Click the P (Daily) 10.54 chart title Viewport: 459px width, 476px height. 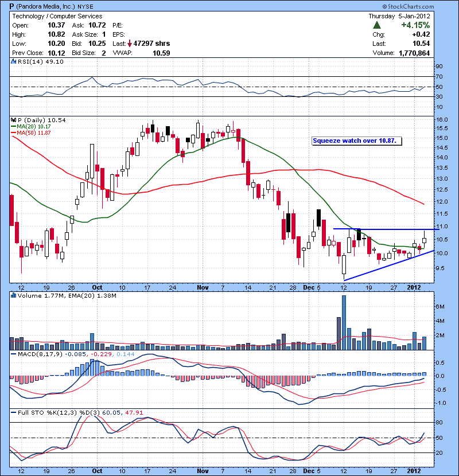point(42,120)
